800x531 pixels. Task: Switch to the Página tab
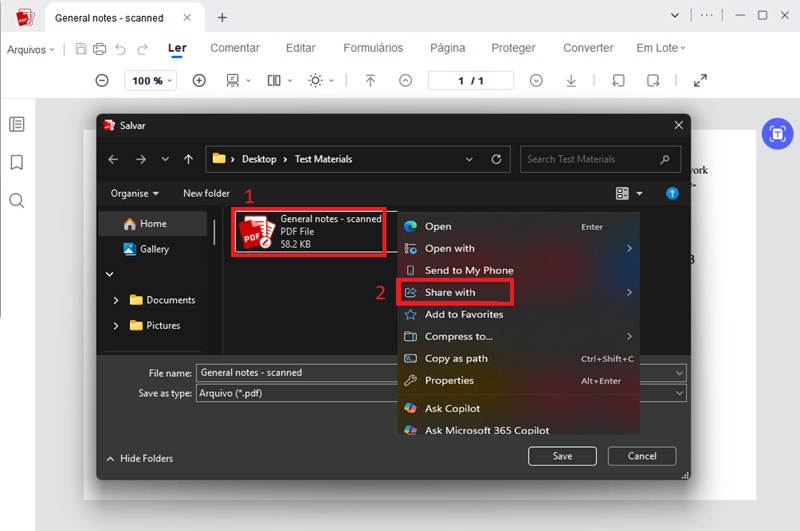[447, 48]
